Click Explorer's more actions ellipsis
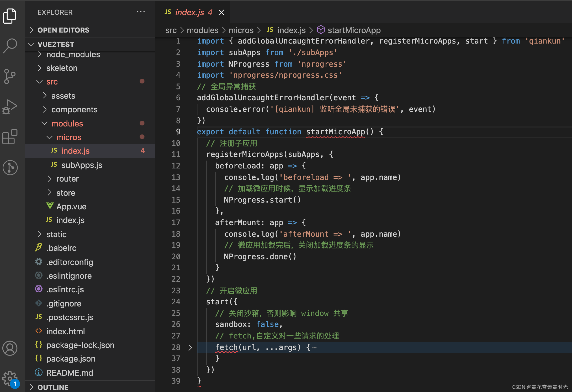The height and width of the screenshot is (392, 572). click(x=141, y=12)
